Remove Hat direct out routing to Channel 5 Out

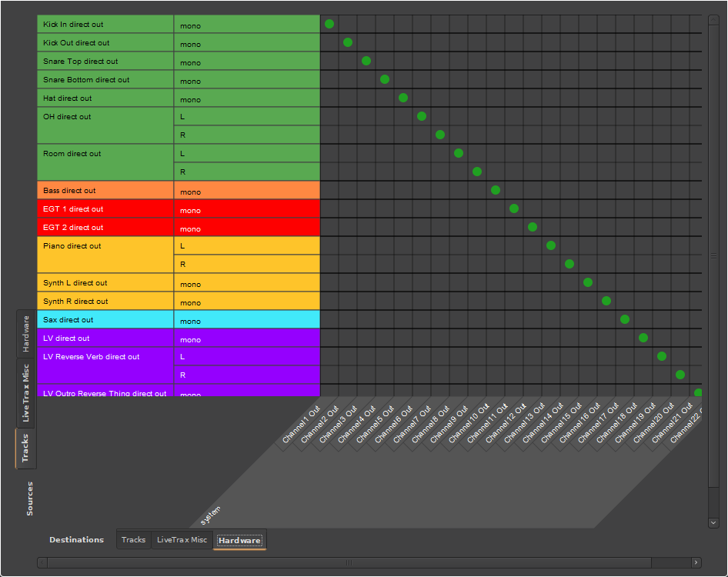coord(403,98)
